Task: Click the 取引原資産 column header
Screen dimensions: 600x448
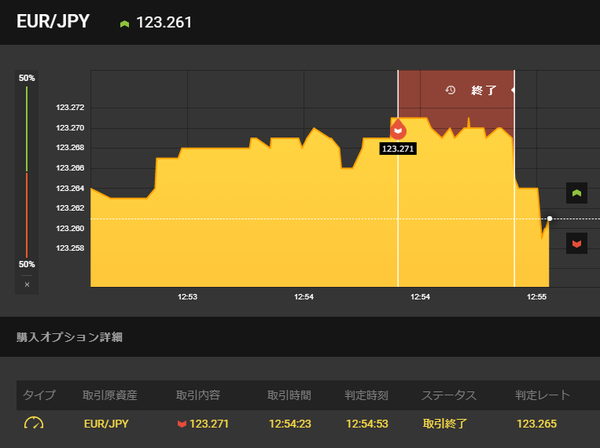Action: click(110, 395)
